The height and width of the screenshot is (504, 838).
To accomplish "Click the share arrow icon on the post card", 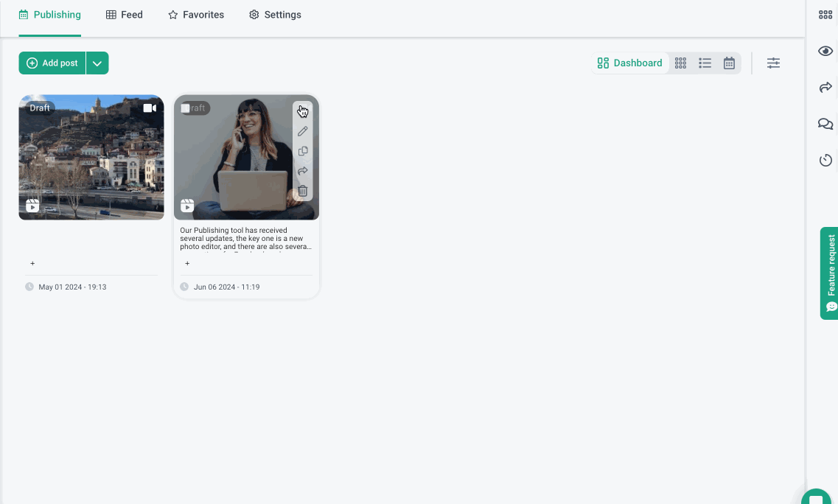I will pyautogui.click(x=302, y=171).
